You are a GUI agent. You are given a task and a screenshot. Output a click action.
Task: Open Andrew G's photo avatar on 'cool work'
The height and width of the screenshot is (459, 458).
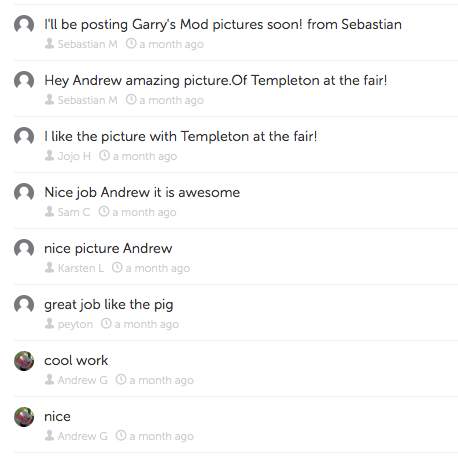tap(24, 360)
